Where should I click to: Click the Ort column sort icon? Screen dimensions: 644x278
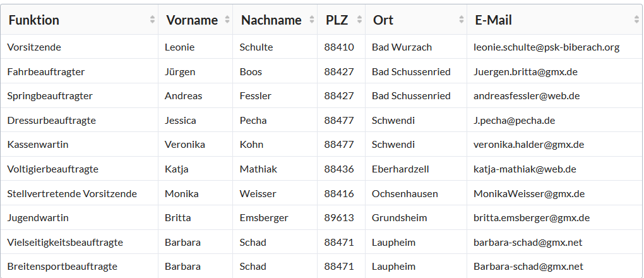(462, 20)
